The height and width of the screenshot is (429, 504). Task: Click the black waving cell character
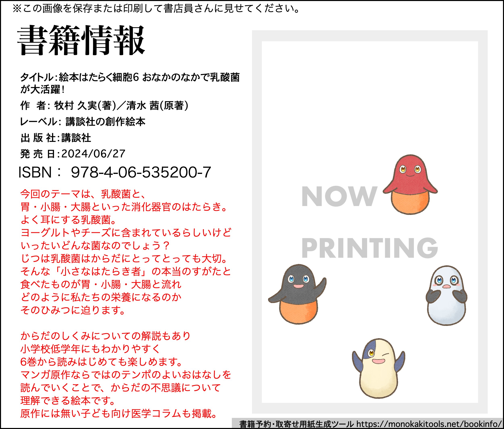pos(297,294)
